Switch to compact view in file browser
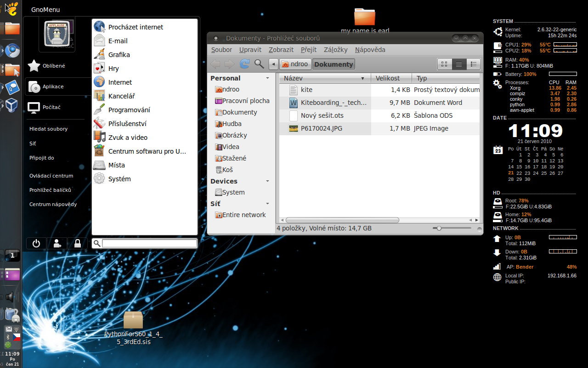 click(473, 64)
